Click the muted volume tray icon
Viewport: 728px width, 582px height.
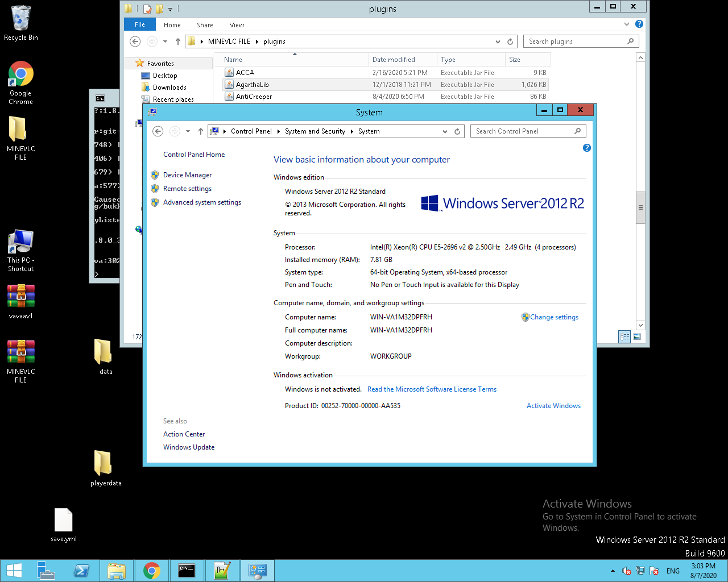tap(627, 571)
